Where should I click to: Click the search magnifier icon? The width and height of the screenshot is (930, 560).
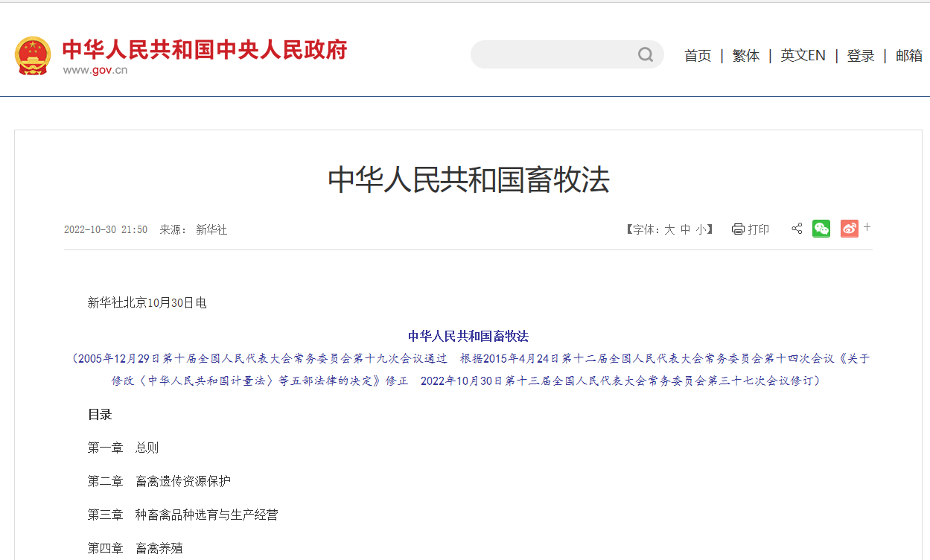click(x=645, y=54)
